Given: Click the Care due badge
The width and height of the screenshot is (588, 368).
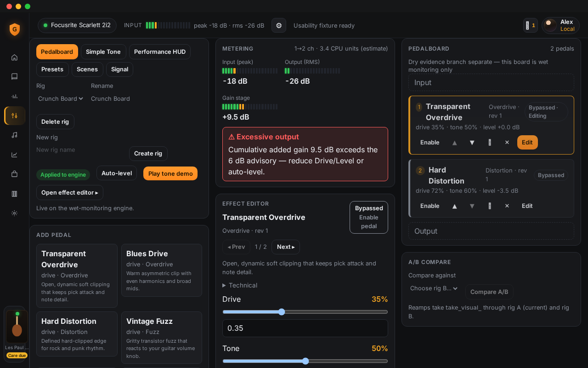Looking at the screenshot, I should coord(17,356).
